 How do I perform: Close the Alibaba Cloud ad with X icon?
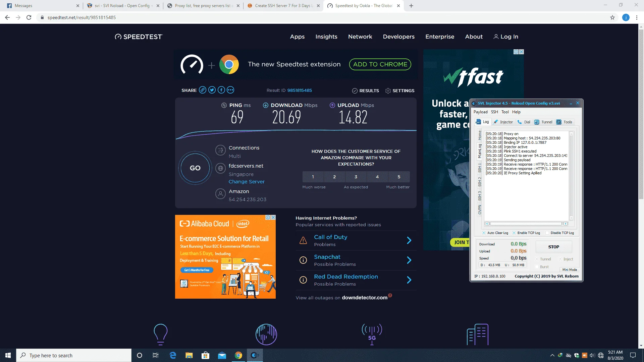click(273, 218)
